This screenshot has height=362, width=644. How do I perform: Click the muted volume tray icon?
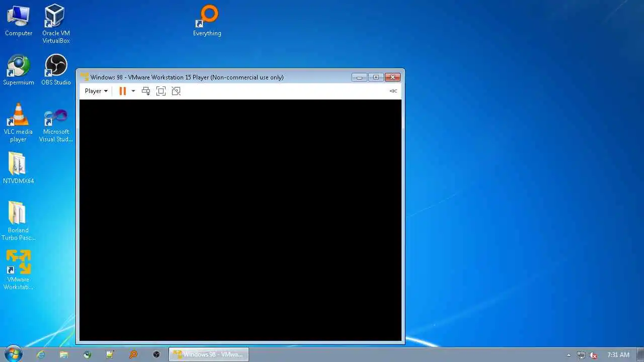point(594,355)
